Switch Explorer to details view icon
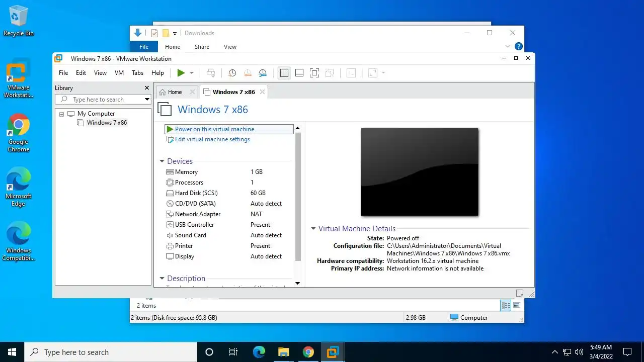This screenshot has width=644, height=362. tap(506, 305)
